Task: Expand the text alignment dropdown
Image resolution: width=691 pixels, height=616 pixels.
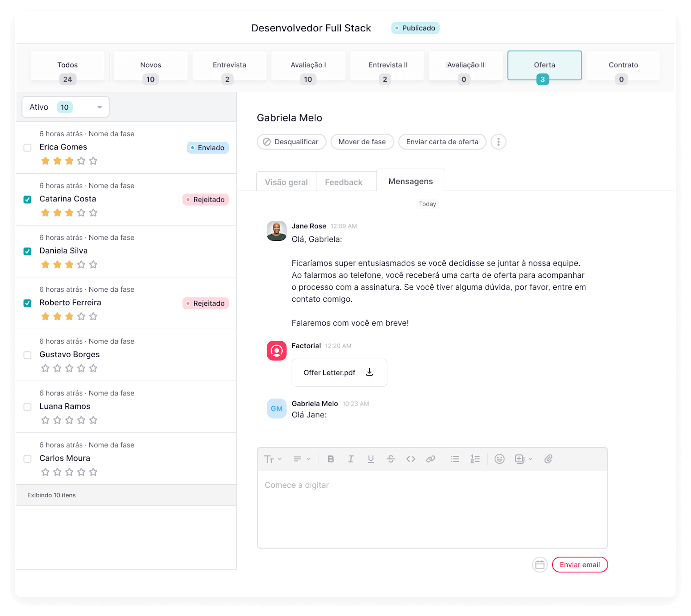Action: tap(302, 459)
